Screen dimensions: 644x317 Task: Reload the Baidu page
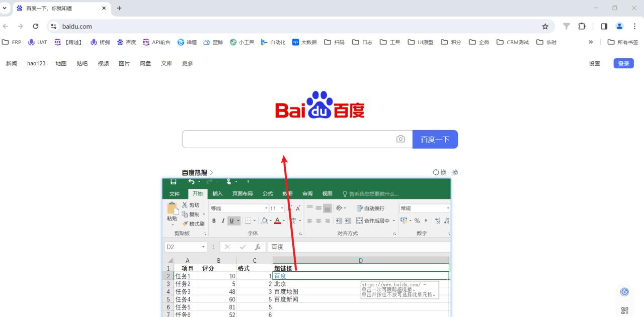pos(36,26)
